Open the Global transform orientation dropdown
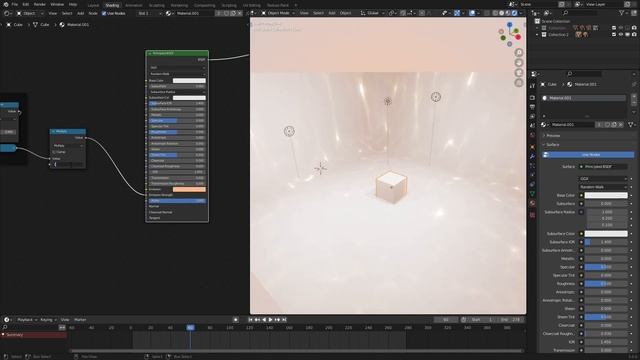The width and height of the screenshot is (640, 360). click(x=372, y=13)
